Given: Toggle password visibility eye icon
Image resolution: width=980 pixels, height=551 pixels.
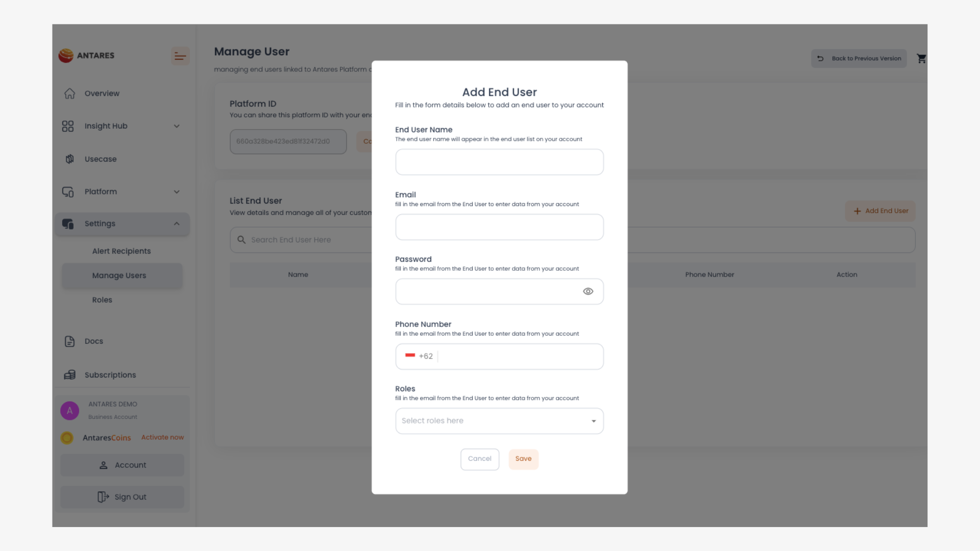Looking at the screenshot, I should 588,291.
